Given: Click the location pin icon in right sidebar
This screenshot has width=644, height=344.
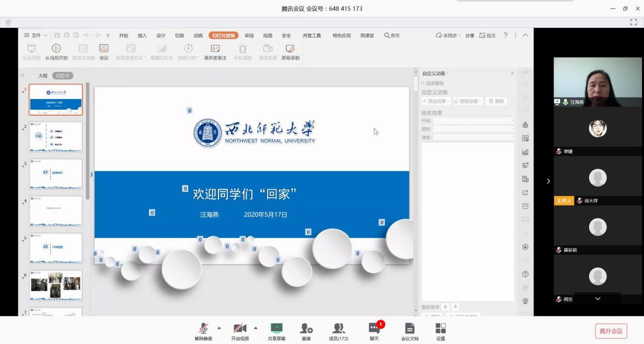Looking at the screenshot, I should [x=525, y=301].
